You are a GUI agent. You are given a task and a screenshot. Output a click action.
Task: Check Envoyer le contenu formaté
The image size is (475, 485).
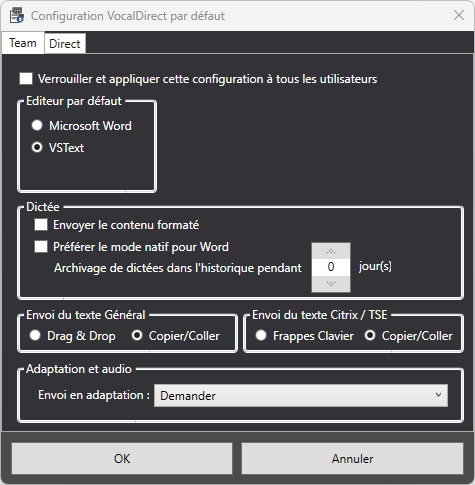41,225
